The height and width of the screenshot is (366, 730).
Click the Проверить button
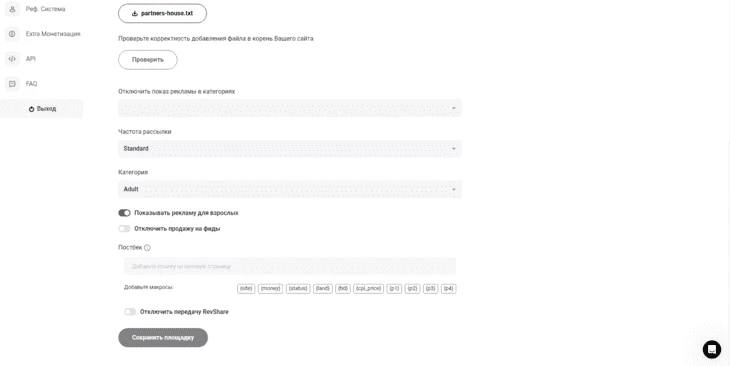point(148,60)
